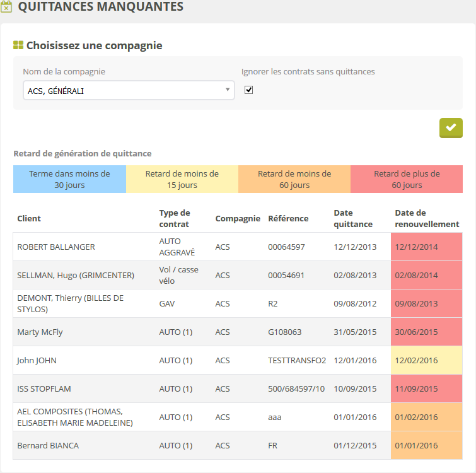The width and height of the screenshot is (476, 473).
Task: Click the DEMONT, Thierry (BILLES DE STYLOS) row
Action: pyautogui.click(x=69, y=303)
